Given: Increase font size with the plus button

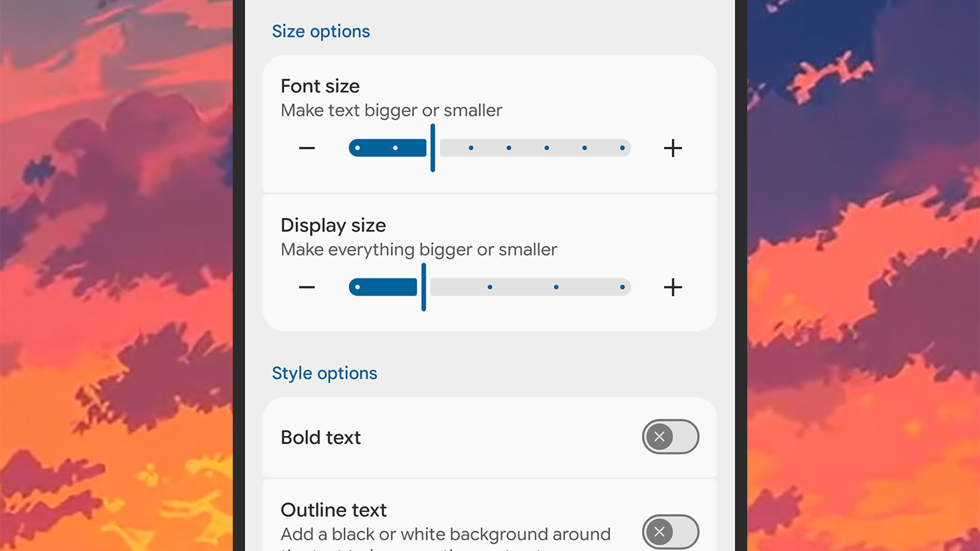Looking at the screenshot, I should pos(673,148).
